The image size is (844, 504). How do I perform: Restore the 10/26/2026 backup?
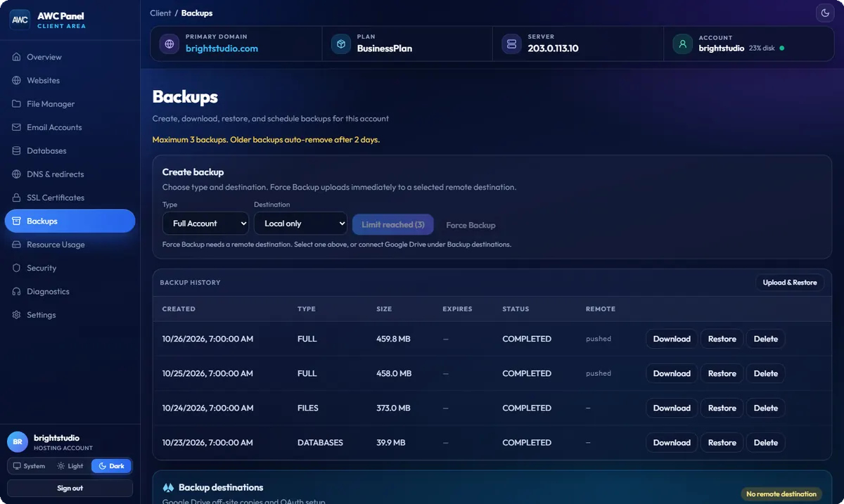point(722,339)
